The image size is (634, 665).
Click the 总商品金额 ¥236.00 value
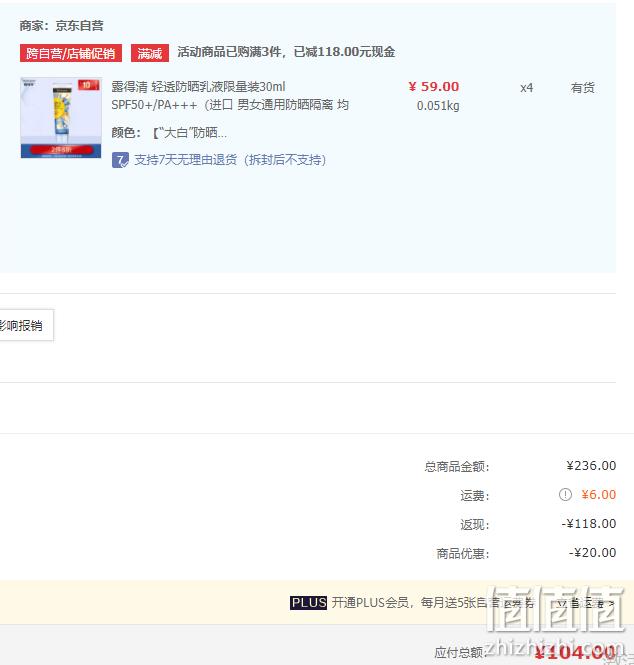(591, 466)
